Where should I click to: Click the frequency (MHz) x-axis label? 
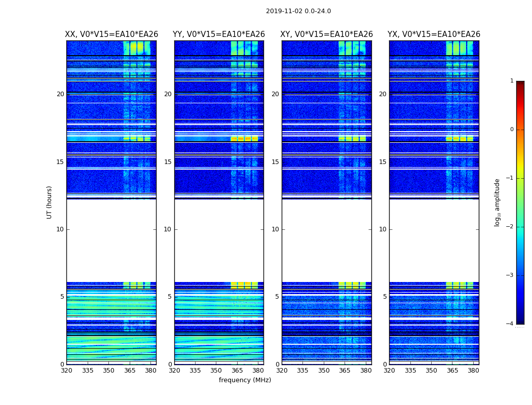(245, 380)
